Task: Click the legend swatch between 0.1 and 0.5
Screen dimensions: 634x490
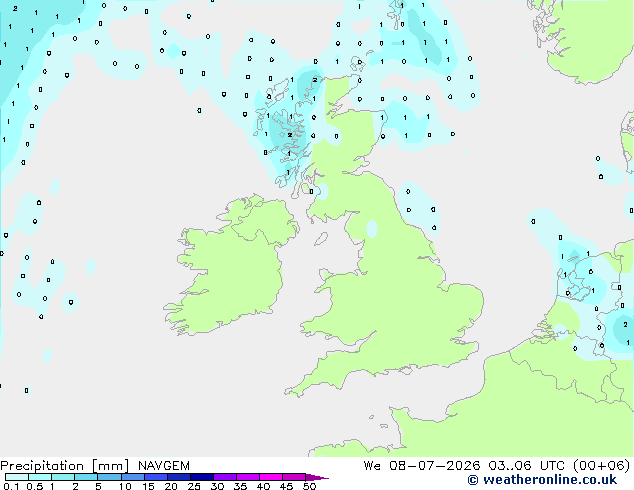Action: tap(17, 477)
